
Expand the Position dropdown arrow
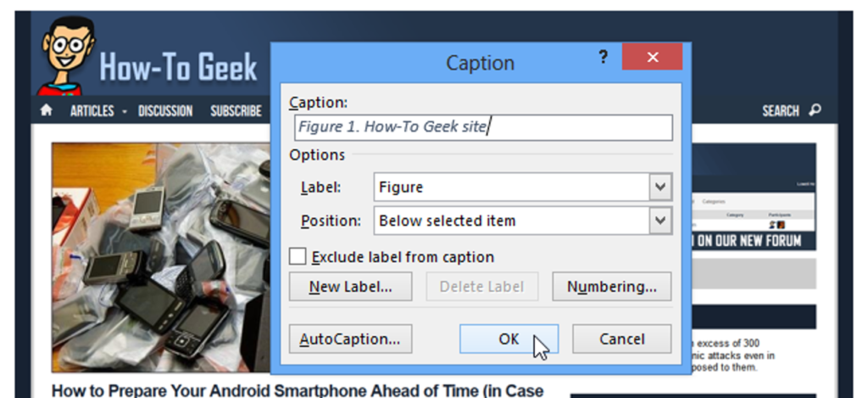pyautogui.click(x=660, y=221)
